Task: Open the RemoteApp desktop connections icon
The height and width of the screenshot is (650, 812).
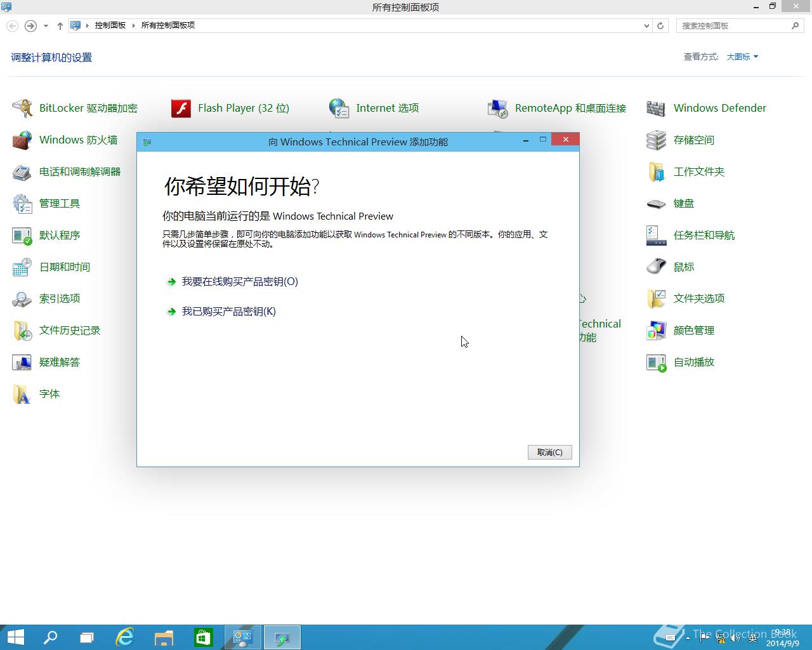Action: 498,108
